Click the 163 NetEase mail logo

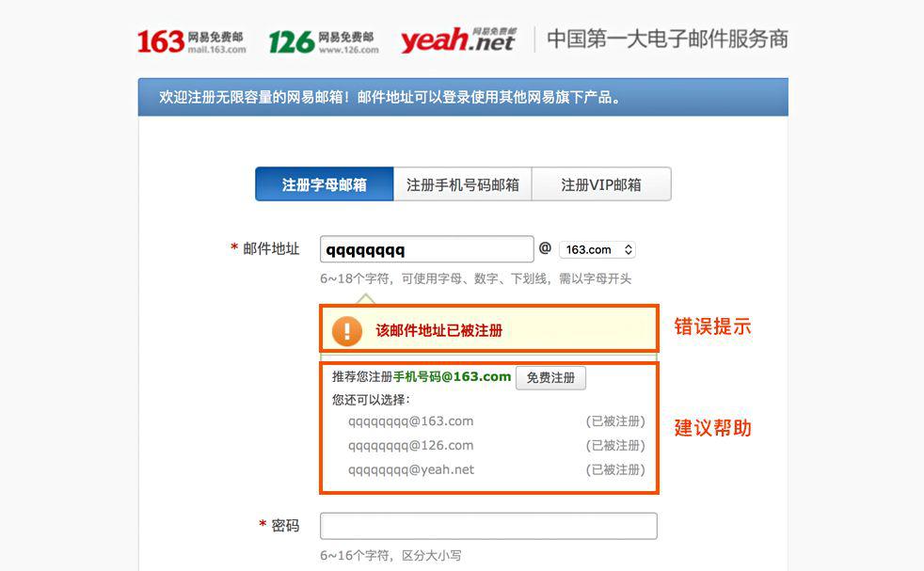click(192, 41)
